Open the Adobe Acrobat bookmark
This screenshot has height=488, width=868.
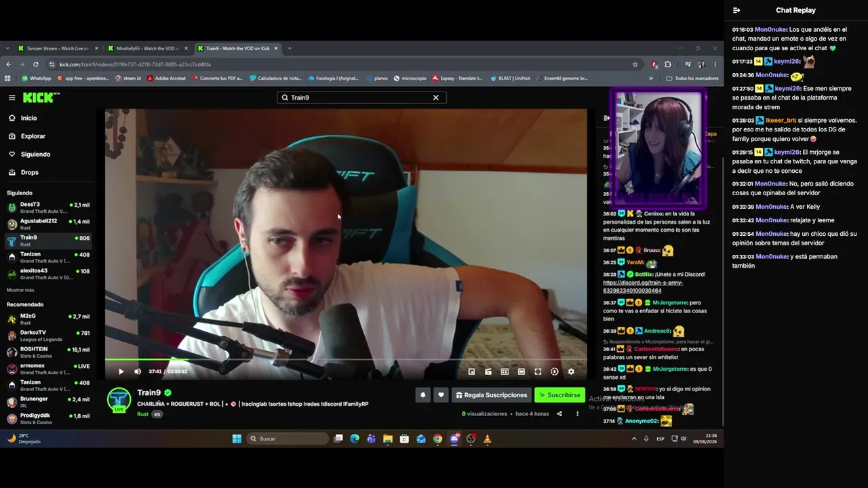(x=166, y=79)
